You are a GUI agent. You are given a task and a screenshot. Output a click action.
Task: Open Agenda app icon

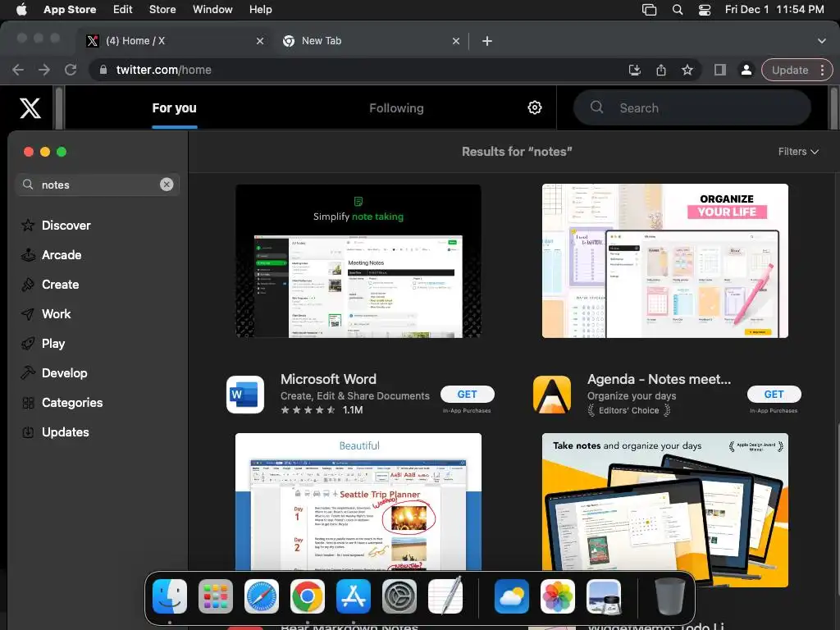coord(552,395)
